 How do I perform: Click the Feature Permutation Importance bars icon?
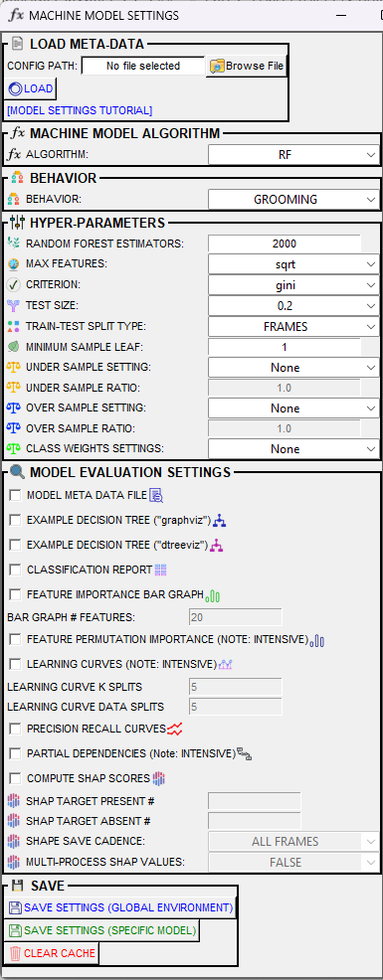(318, 640)
